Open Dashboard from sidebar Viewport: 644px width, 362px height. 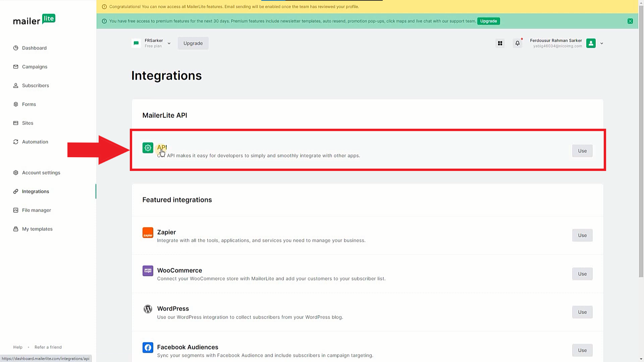click(x=34, y=48)
